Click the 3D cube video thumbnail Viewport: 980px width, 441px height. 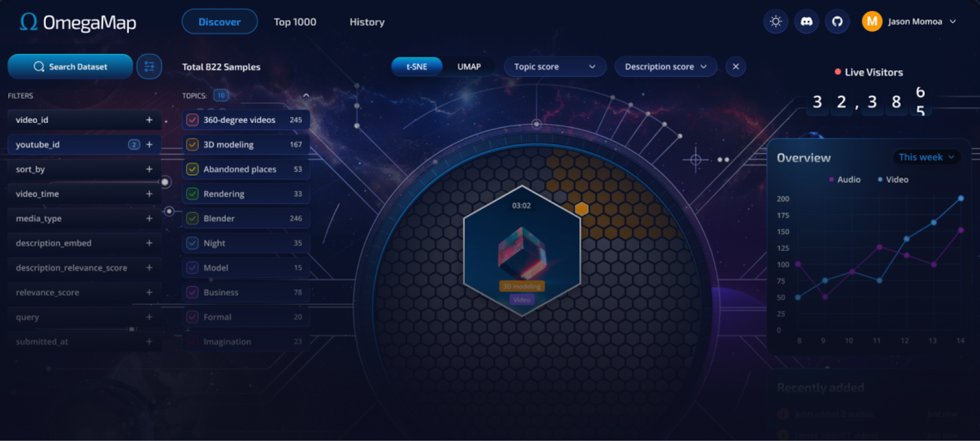pos(522,251)
